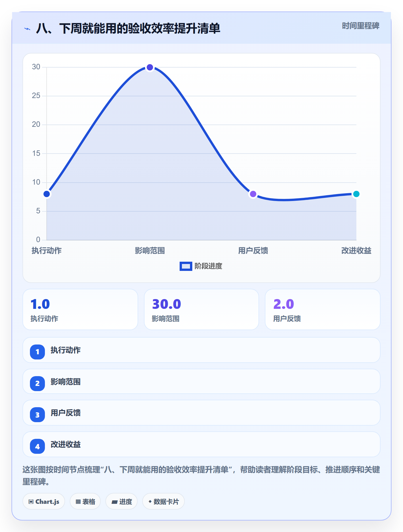Image resolution: width=403 pixels, height=532 pixels.
Task: Open the 改进收益 list row text
Action: click(66, 445)
